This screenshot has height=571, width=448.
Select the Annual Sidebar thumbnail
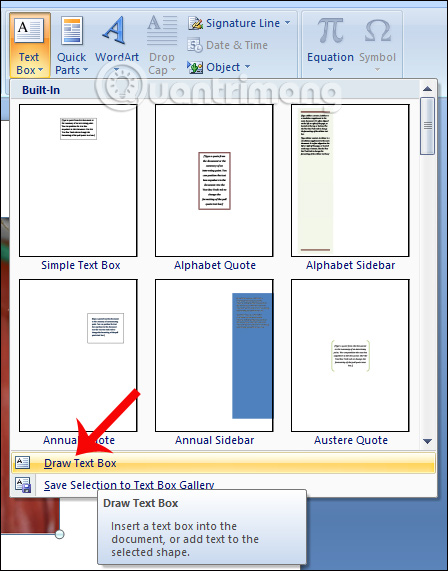214,355
